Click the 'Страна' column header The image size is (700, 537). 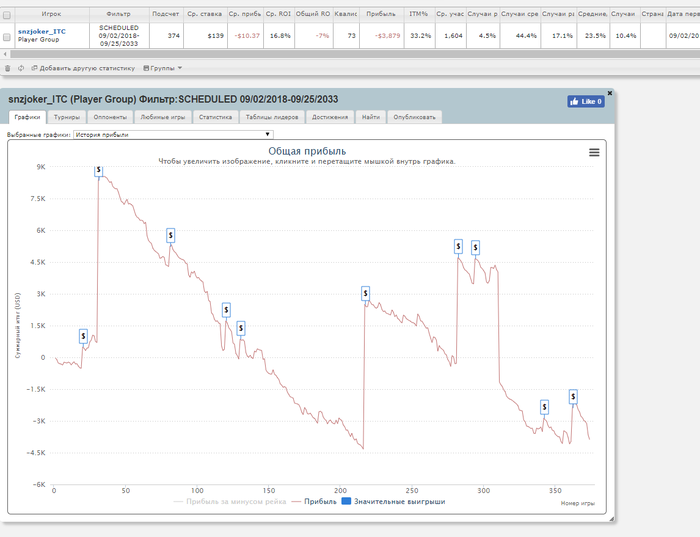[652, 14]
